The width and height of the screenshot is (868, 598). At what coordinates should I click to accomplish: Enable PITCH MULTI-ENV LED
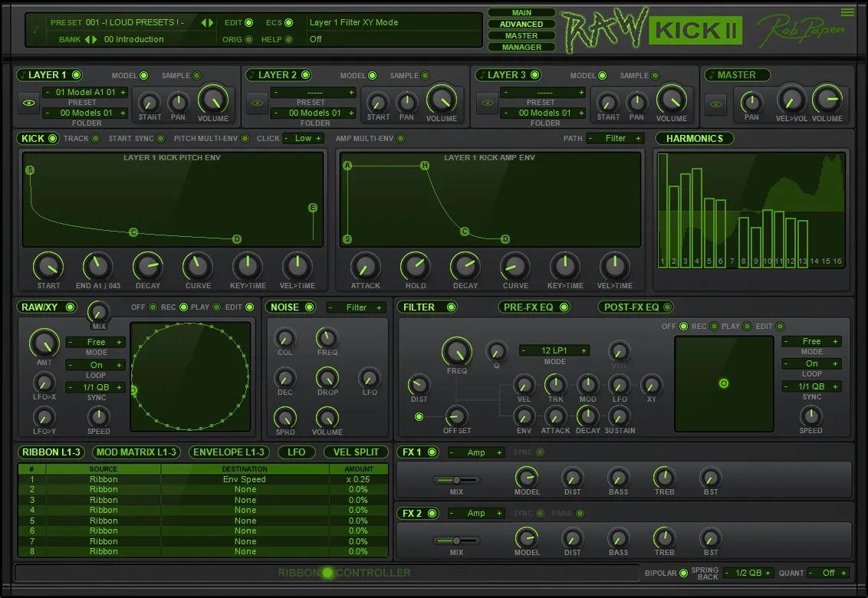245,139
